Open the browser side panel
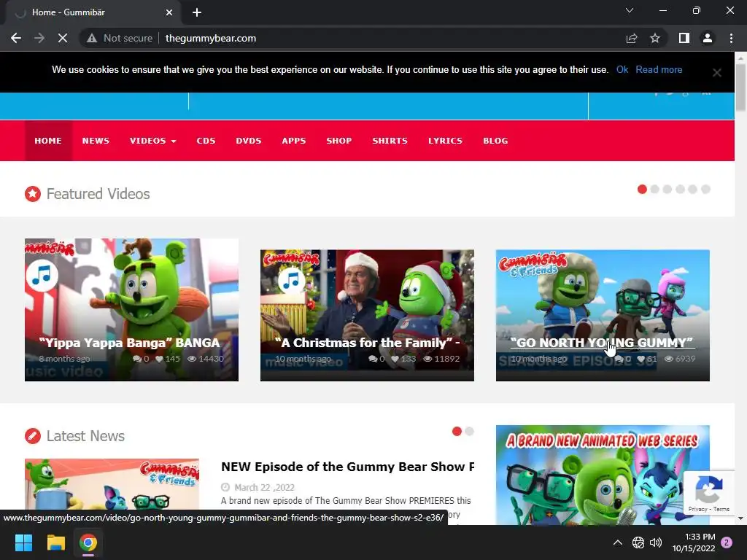This screenshot has width=747, height=560. pyautogui.click(x=684, y=38)
